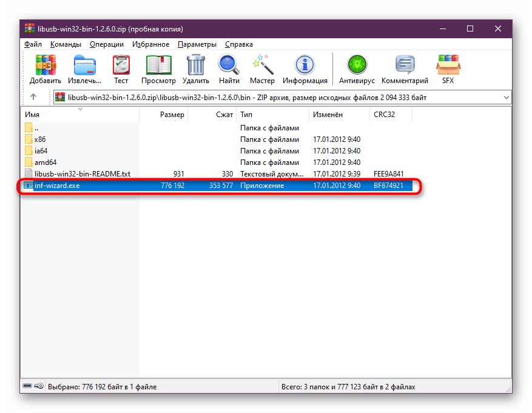Show archive Информация icon
532x413 pixels.
point(305,65)
